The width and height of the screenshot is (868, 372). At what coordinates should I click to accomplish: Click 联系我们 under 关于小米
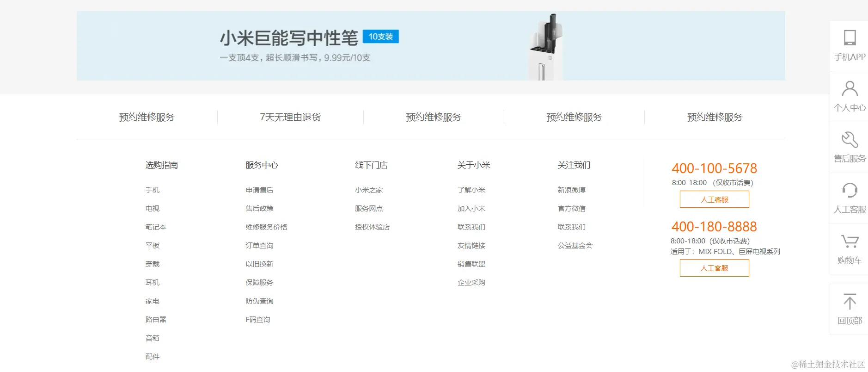click(471, 227)
